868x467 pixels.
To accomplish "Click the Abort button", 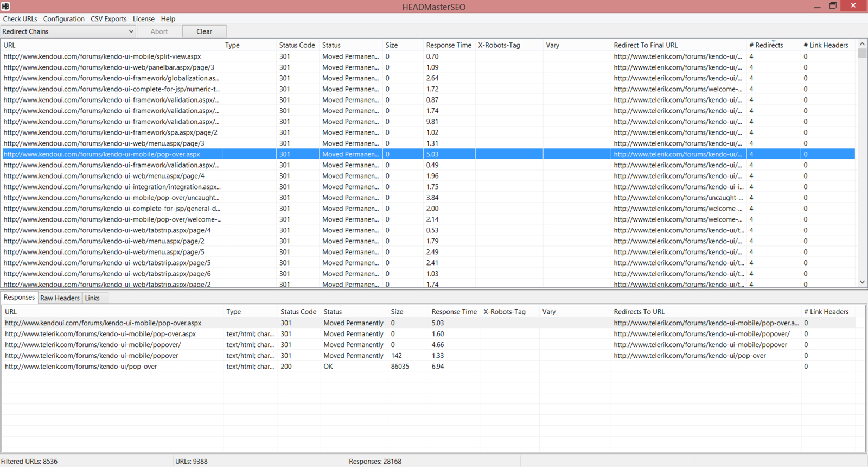I will coord(159,31).
